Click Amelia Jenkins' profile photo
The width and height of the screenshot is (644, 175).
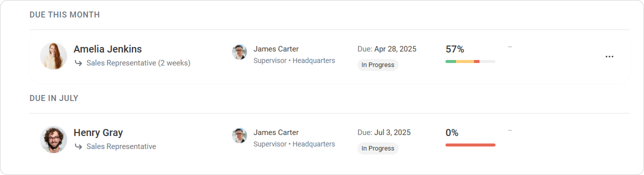(x=53, y=56)
